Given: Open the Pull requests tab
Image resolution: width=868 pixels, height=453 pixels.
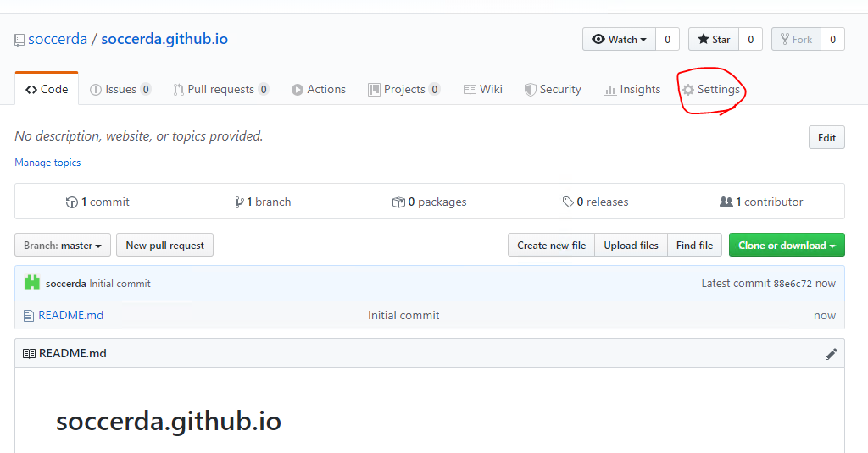Looking at the screenshot, I should (x=221, y=89).
